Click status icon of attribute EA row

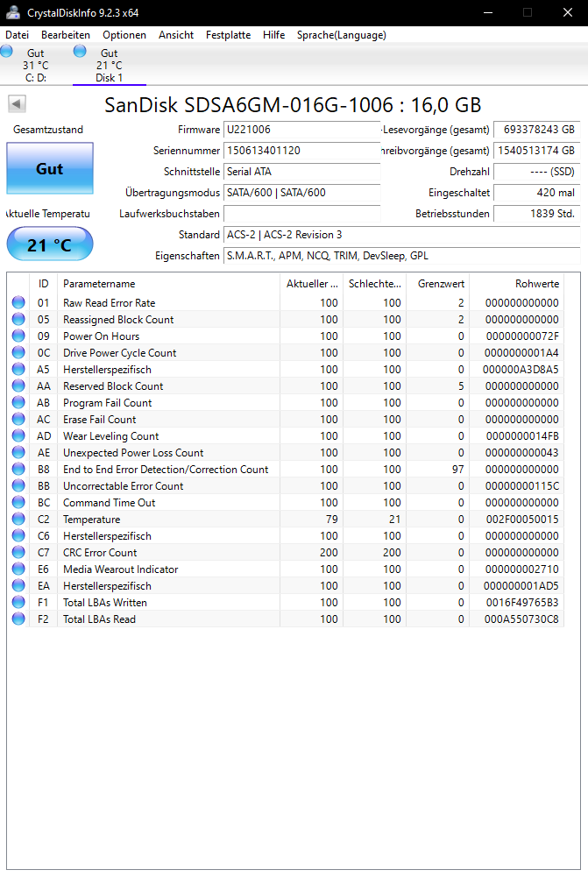click(18, 585)
